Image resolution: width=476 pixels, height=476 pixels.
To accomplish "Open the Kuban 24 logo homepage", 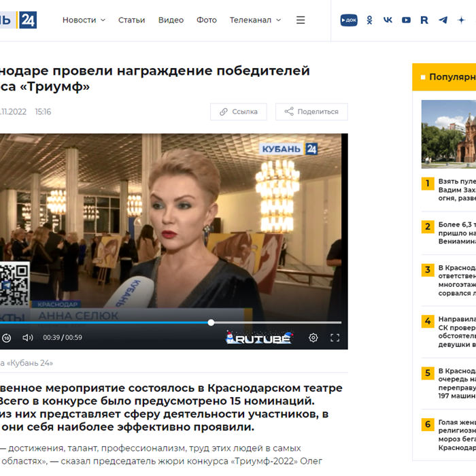I will coord(18,20).
